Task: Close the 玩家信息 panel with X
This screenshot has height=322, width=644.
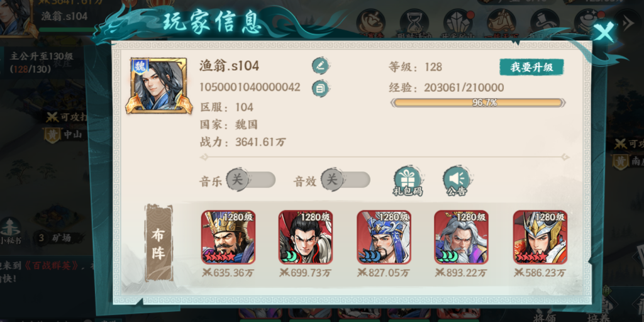Action: (x=604, y=32)
